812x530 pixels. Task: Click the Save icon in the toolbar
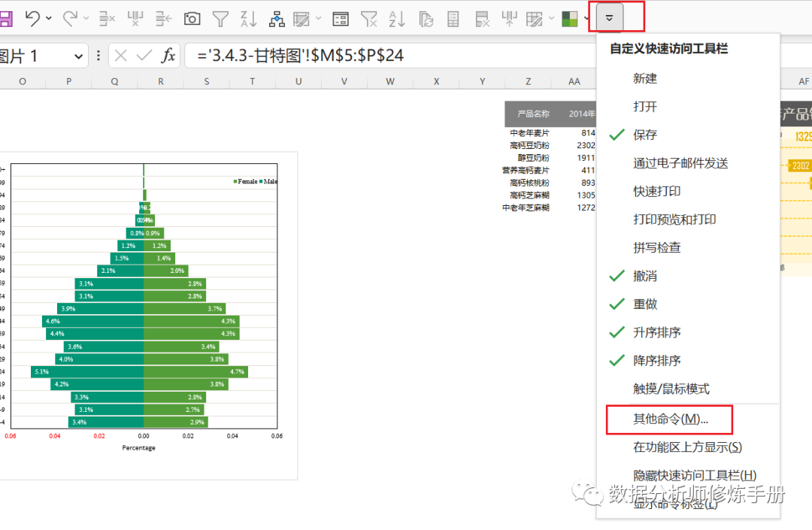tap(5, 18)
